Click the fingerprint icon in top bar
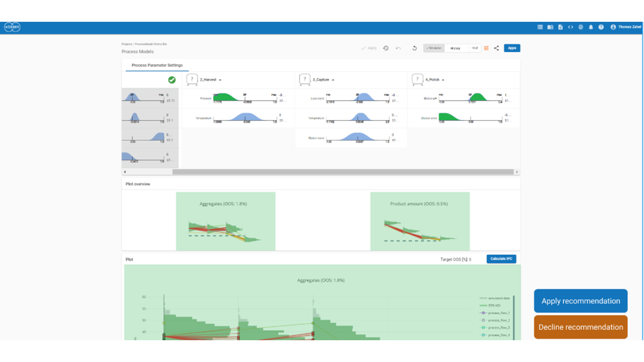644x362 pixels. click(581, 27)
